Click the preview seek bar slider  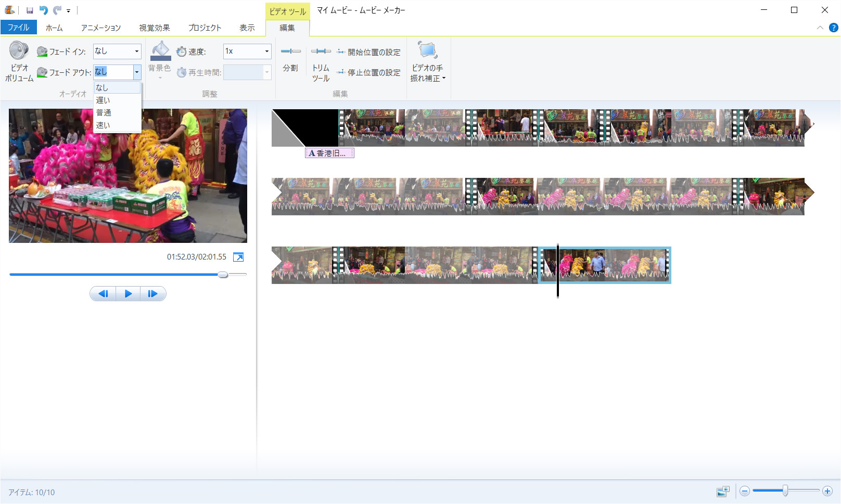(223, 274)
